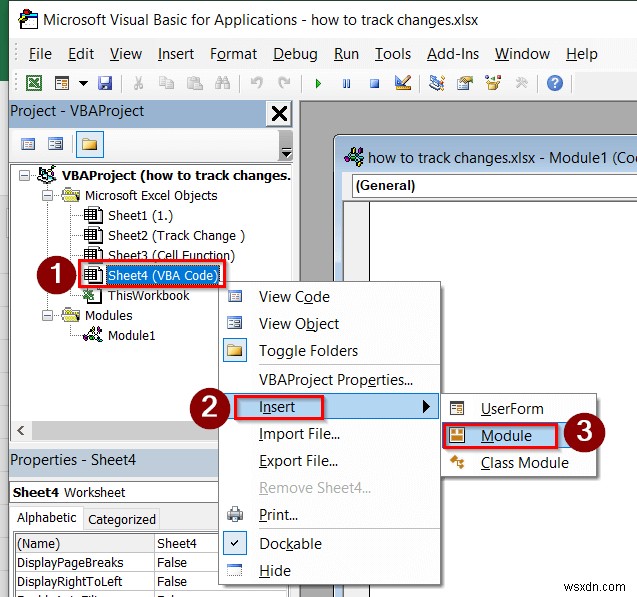
Task: Click the Toolbox hammer icon
Action: [522, 83]
